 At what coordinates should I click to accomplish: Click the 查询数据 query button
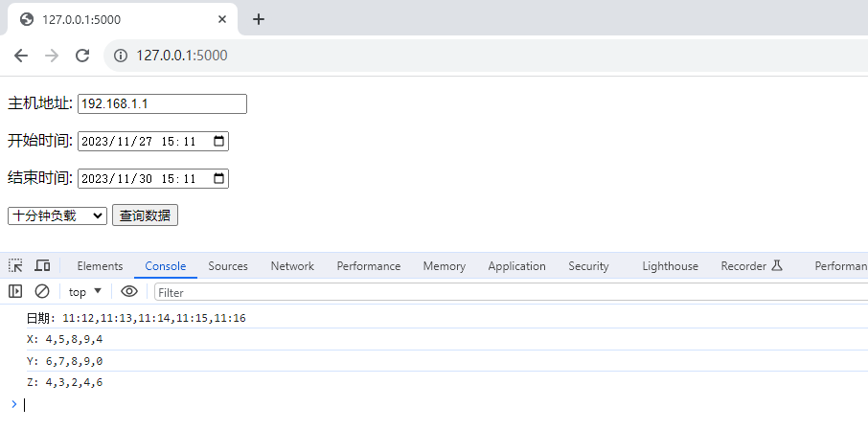tap(145, 215)
